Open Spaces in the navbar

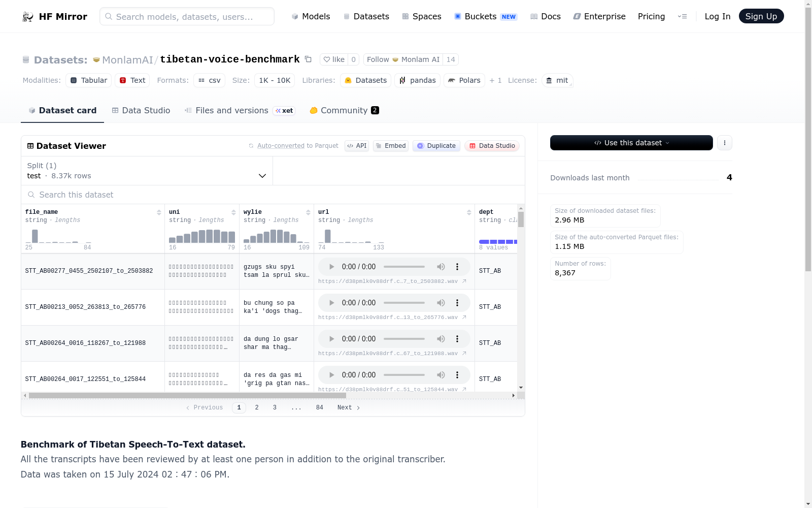(x=422, y=16)
